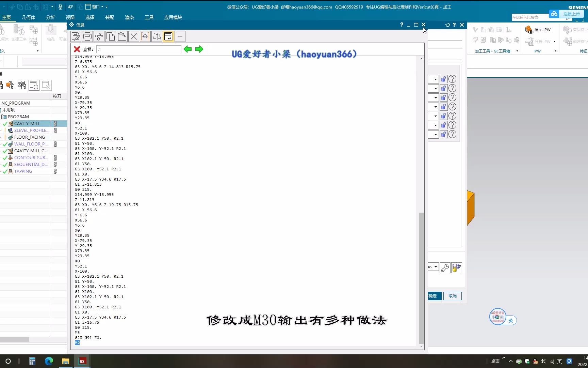Open the 装配 ribbon tab
The height and width of the screenshot is (368, 588).
tap(109, 17)
